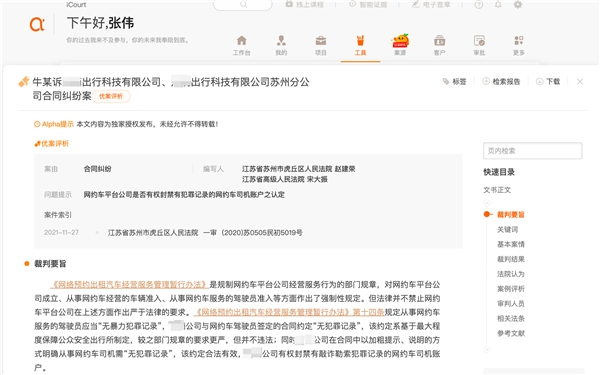
Task: Click the 下载 download button
Action: (x=548, y=82)
